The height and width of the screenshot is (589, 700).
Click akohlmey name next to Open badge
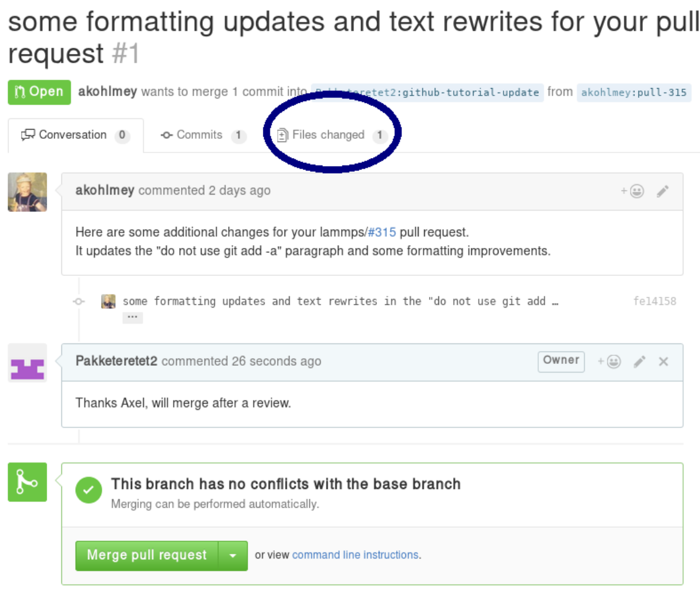pos(108,92)
